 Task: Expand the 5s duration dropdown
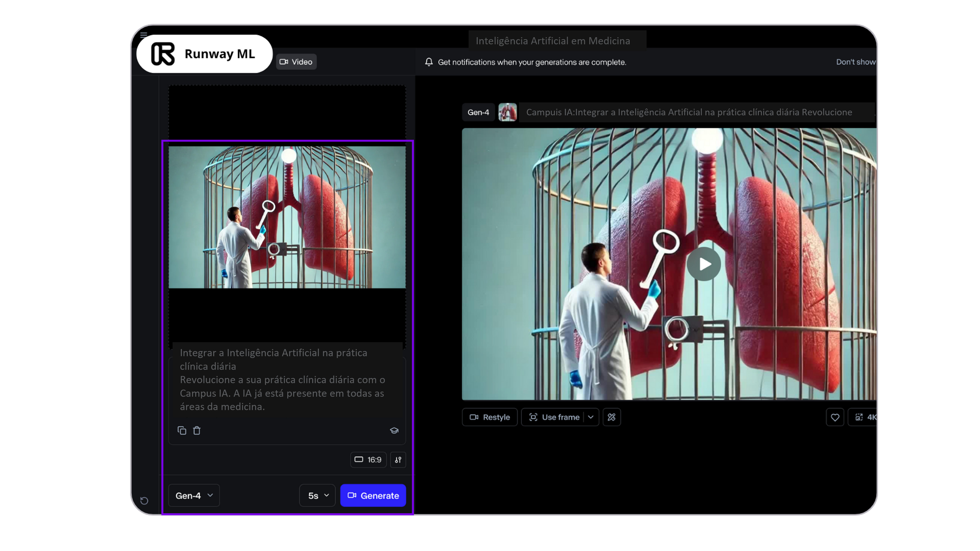pos(317,496)
